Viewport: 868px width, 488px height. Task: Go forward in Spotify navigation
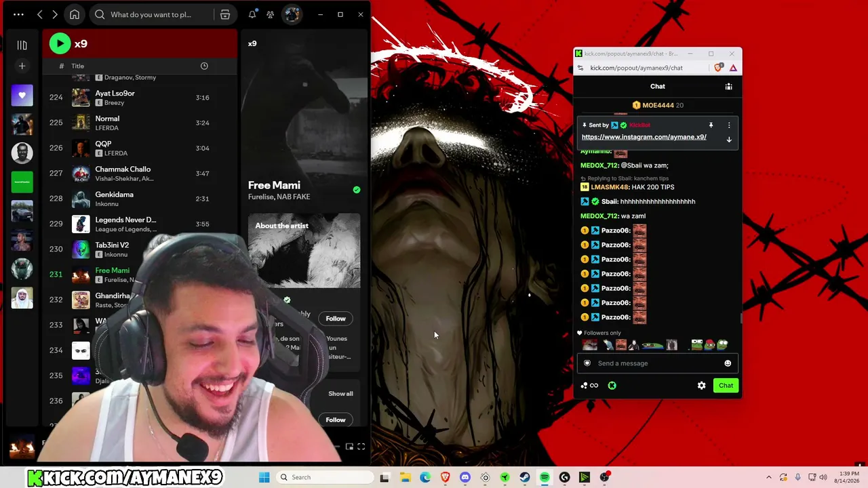coord(55,14)
